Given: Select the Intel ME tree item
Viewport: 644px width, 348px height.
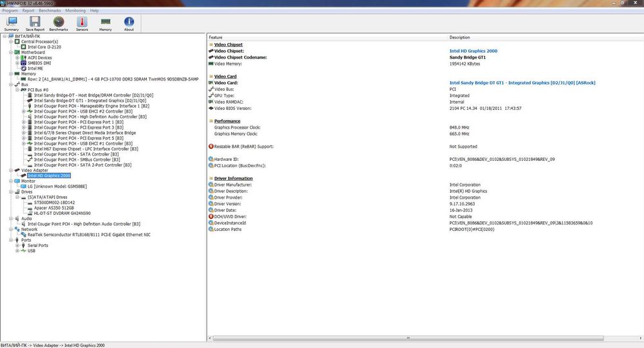Looking at the screenshot, I should click(x=35, y=69).
